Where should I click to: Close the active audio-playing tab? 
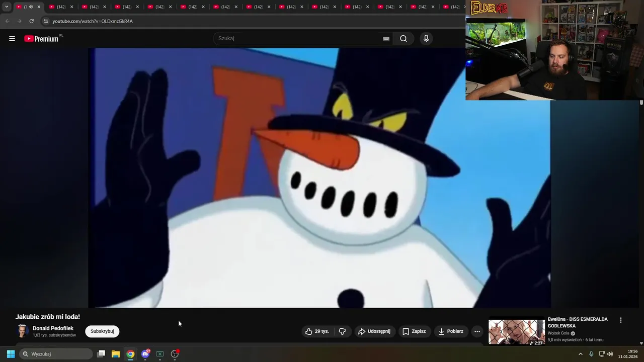point(39,7)
